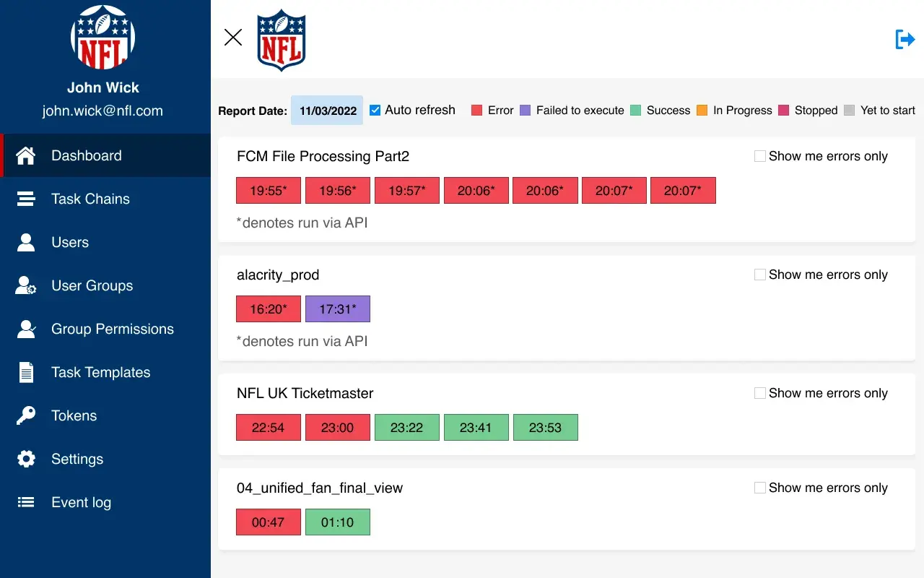The height and width of the screenshot is (578, 924).
Task: Open the Event log menu item
Action: point(81,502)
